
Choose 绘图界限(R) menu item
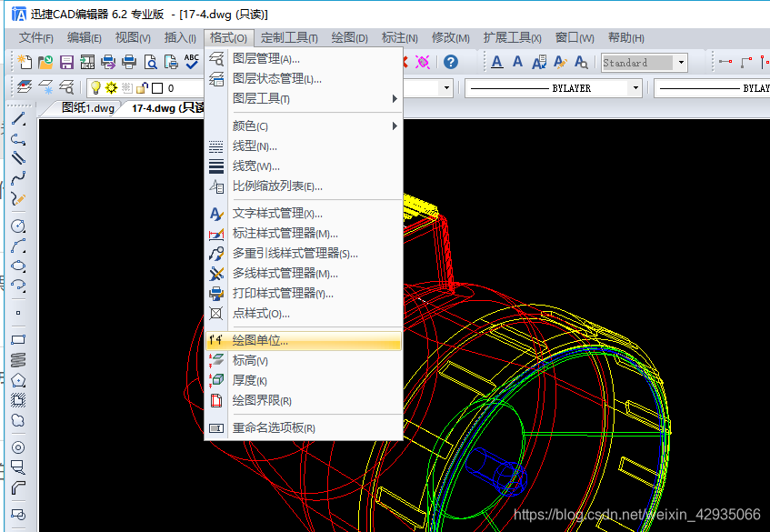coord(304,400)
